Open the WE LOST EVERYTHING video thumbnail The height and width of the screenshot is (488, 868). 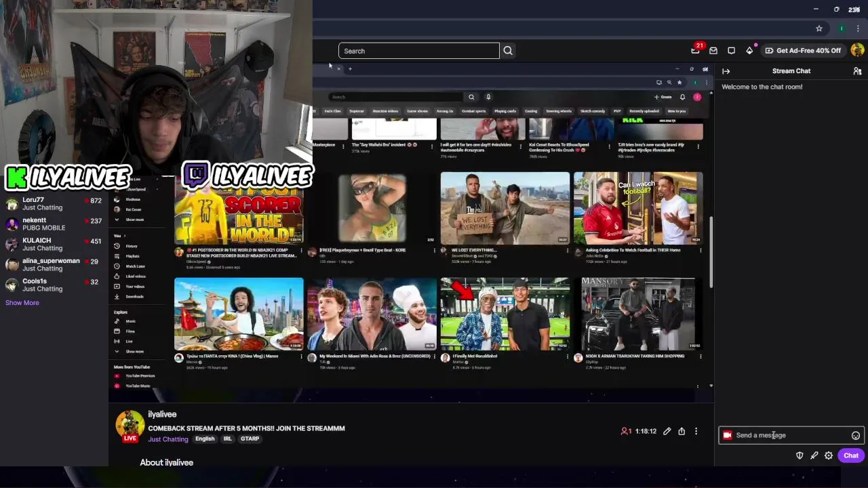pyautogui.click(x=505, y=208)
